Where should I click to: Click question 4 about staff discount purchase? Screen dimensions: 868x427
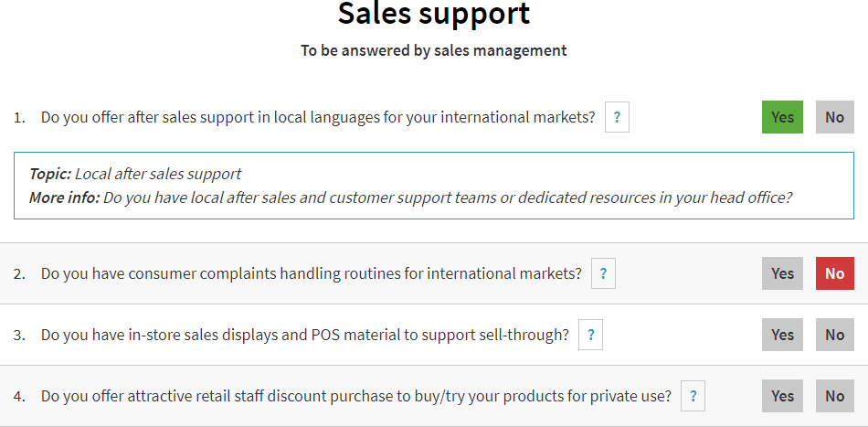click(x=356, y=396)
